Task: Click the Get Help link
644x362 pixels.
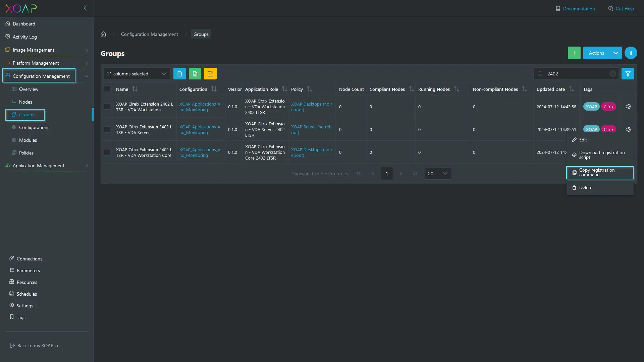Action: tap(621, 9)
